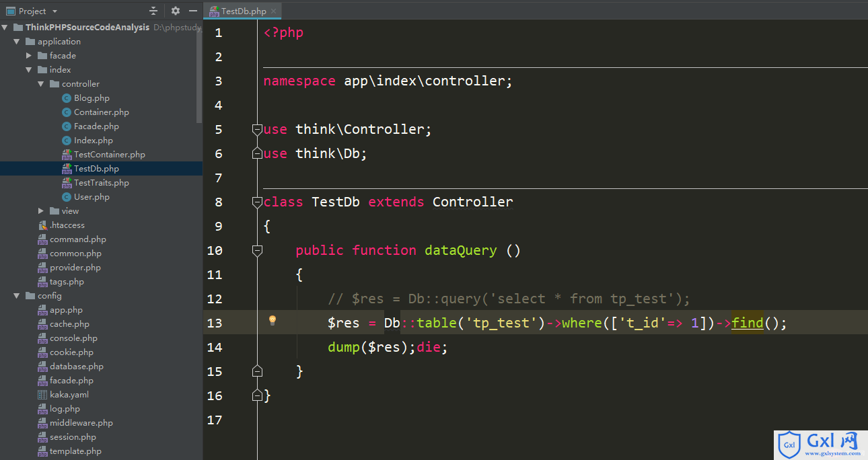The height and width of the screenshot is (460, 868).
Task: Open log.php under config
Action: pyautogui.click(x=65, y=409)
